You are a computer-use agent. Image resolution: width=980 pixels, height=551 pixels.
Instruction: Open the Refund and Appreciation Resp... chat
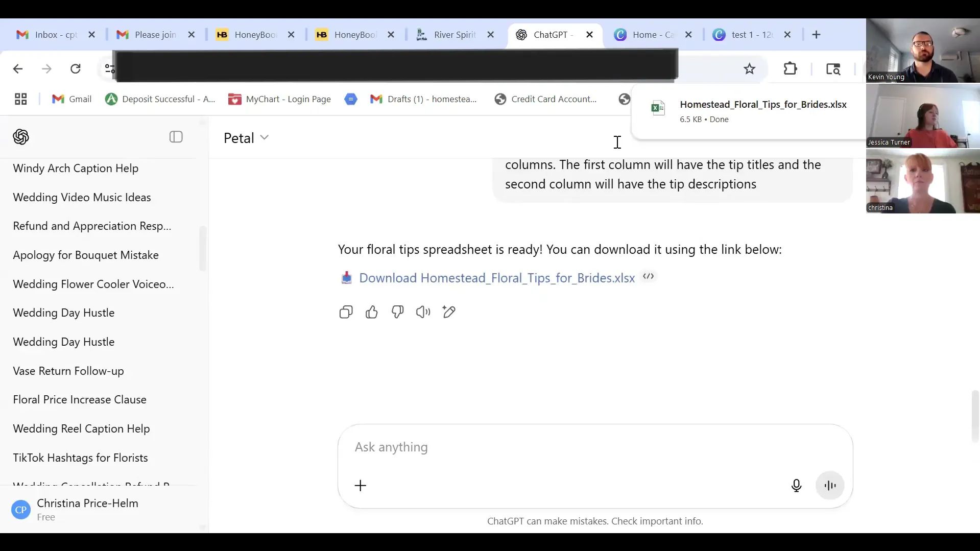click(x=92, y=226)
